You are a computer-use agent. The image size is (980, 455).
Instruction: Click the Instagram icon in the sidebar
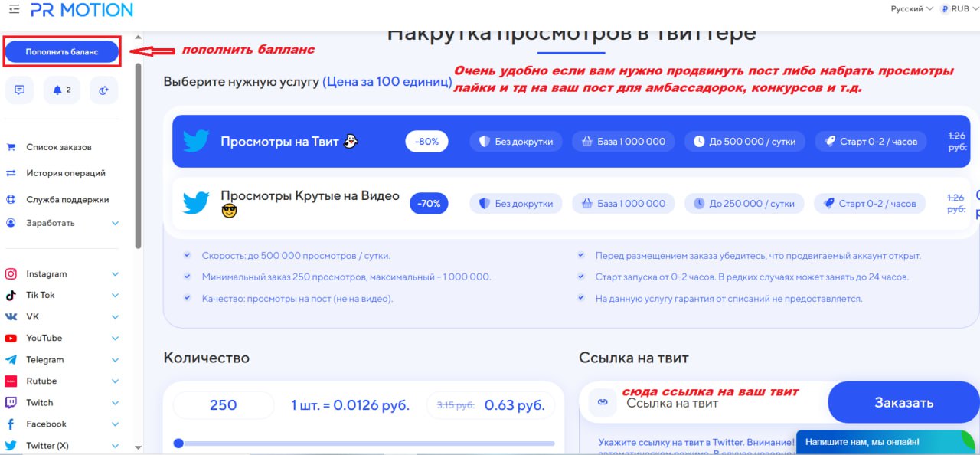click(x=11, y=273)
